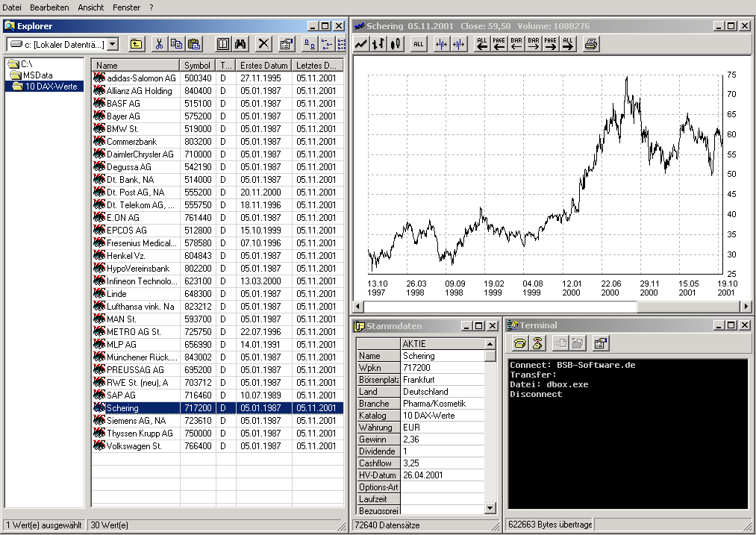
Task: Open the Terminal settings properties icon
Action: click(x=601, y=343)
